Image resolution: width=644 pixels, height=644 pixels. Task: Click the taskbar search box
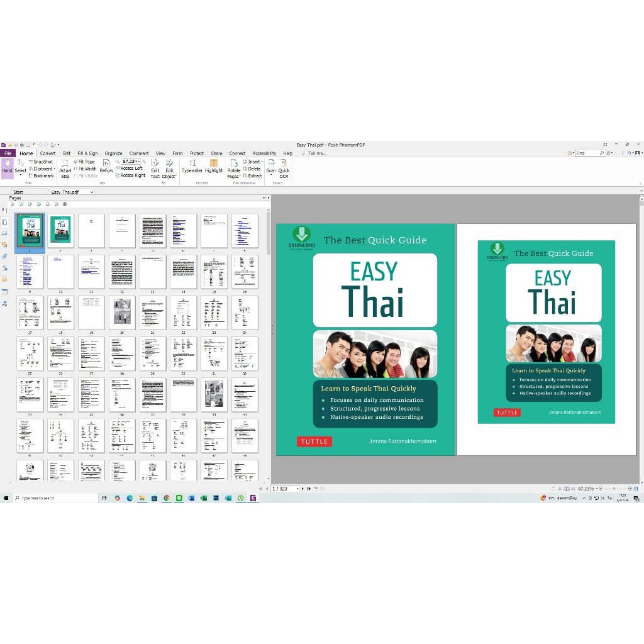(55, 498)
